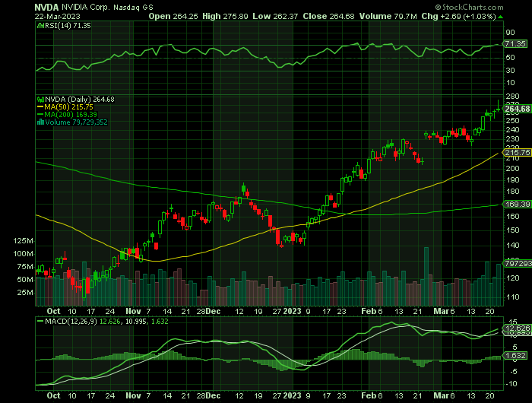Click the Nasdaq GS exchange label
Image resolution: width=532 pixels, height=403 pixels.
coord(133,7)
